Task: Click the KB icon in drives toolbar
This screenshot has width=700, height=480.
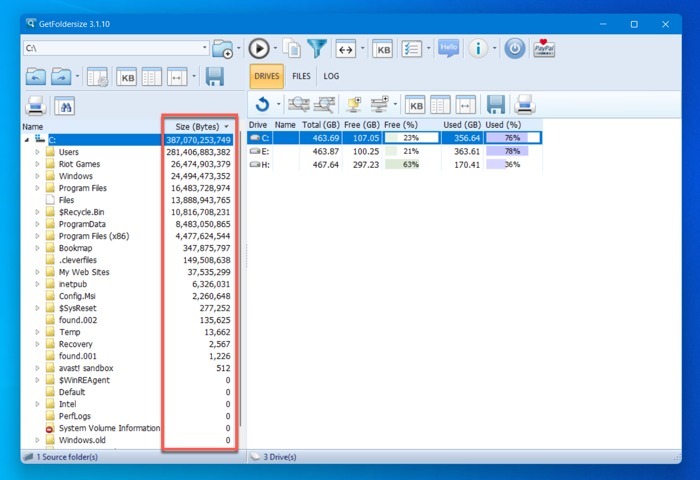Action: [415, 105]
